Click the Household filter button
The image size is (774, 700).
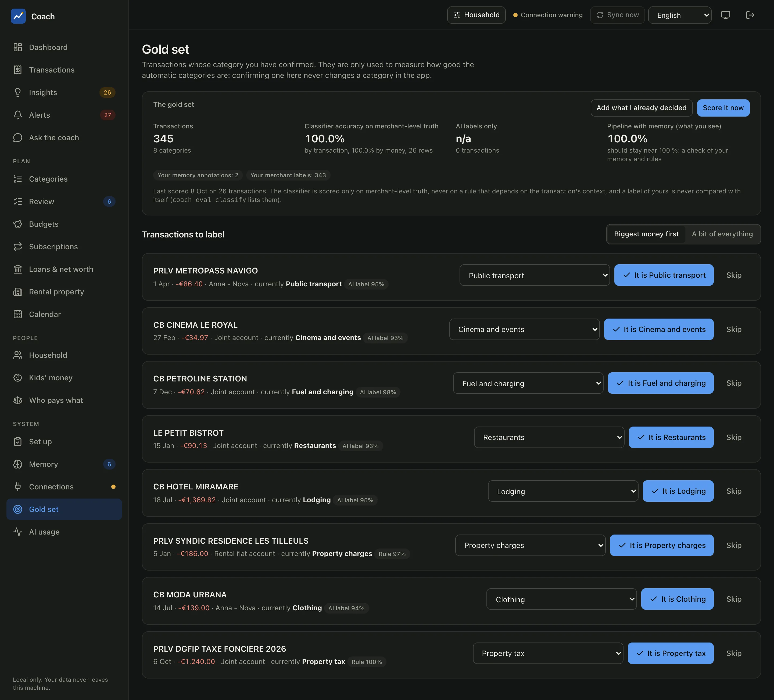click(x=476, y=15)
